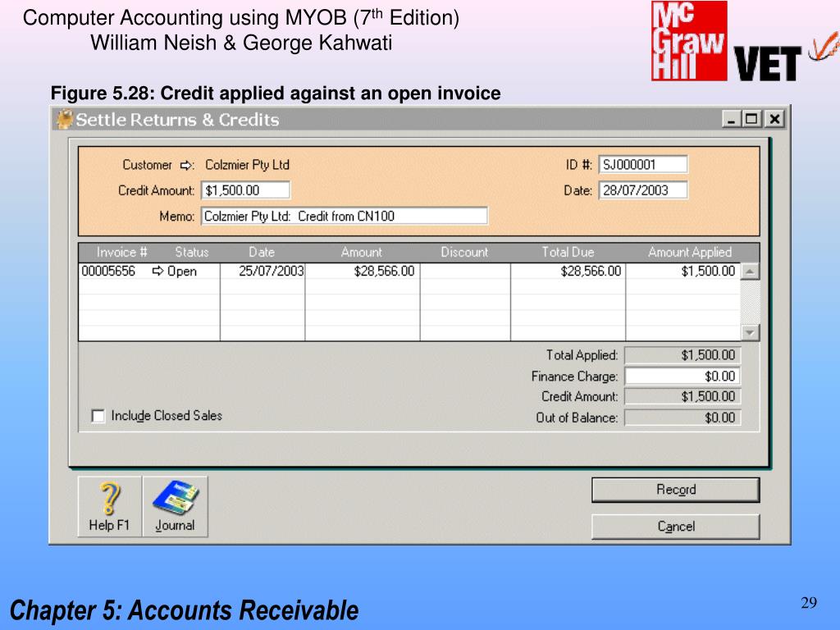The height and width of the screenshot is (630, 840).
Task: Click the ID # field SJ000001
Action: (x=643, y=164)
